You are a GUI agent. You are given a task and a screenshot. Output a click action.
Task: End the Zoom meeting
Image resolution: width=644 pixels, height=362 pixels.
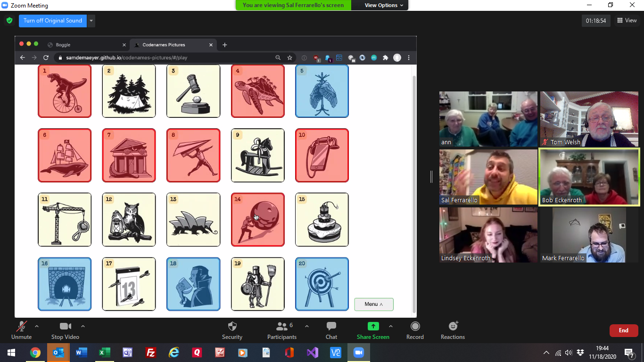[x=624, y=330]
